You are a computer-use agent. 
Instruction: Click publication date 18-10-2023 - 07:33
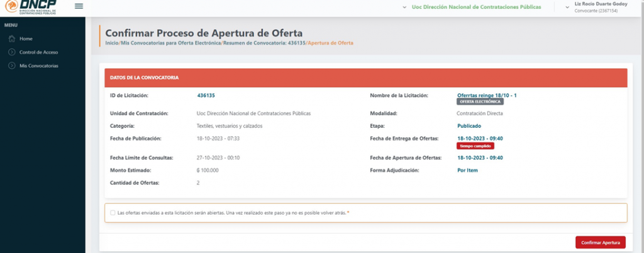(x=218, y=138)
